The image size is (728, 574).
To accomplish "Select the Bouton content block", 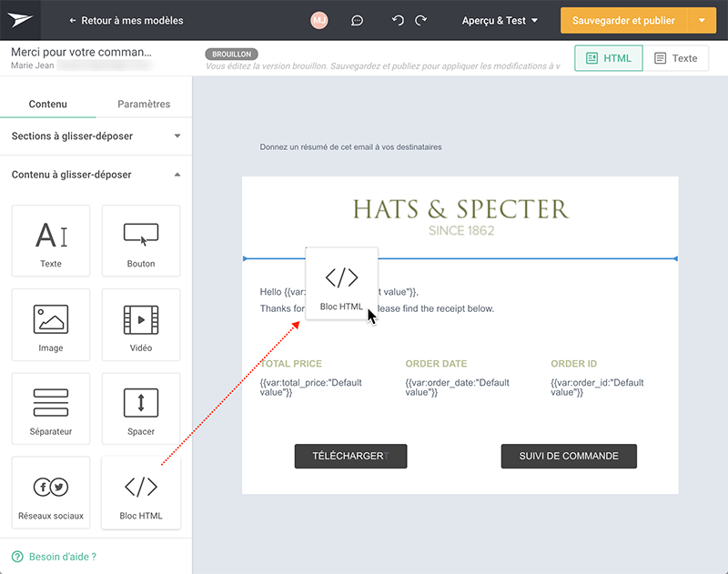I will pyautogui.click(x=141, y=241).
